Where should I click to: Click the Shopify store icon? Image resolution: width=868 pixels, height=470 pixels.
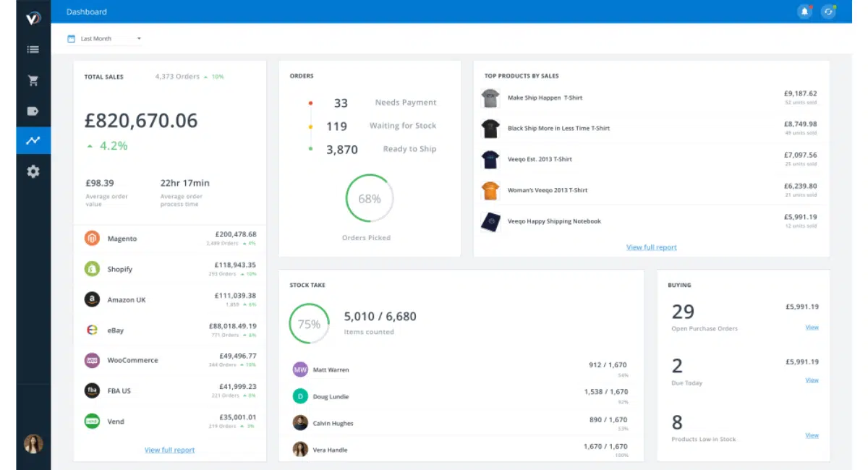tap(92, 269)
